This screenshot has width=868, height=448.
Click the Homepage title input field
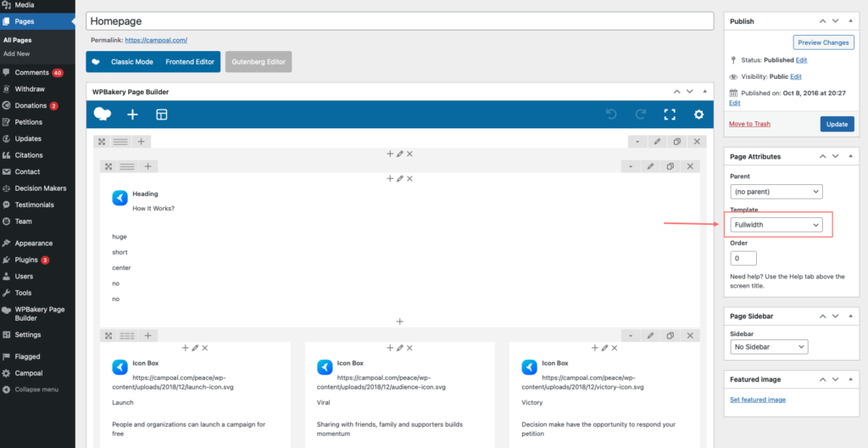tap(400, 21)
